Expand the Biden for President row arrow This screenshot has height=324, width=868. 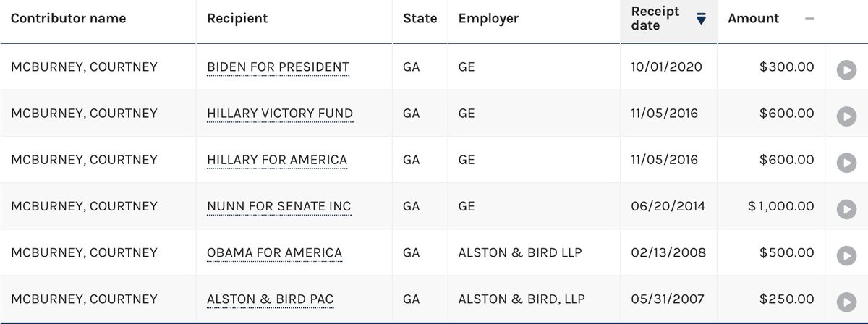coord(846,70)
